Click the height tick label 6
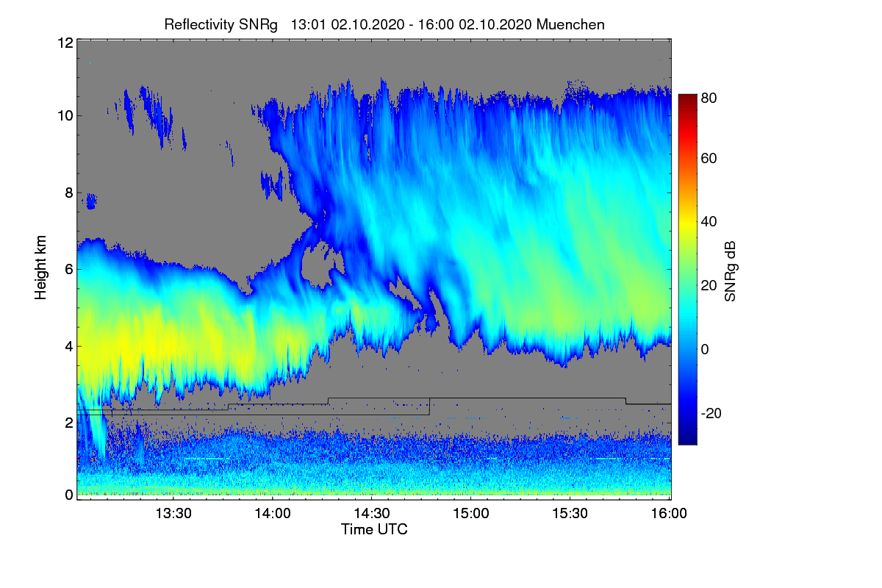Viewport: 882px width, 588px height. pyautogui.click(x=68, y=269)
